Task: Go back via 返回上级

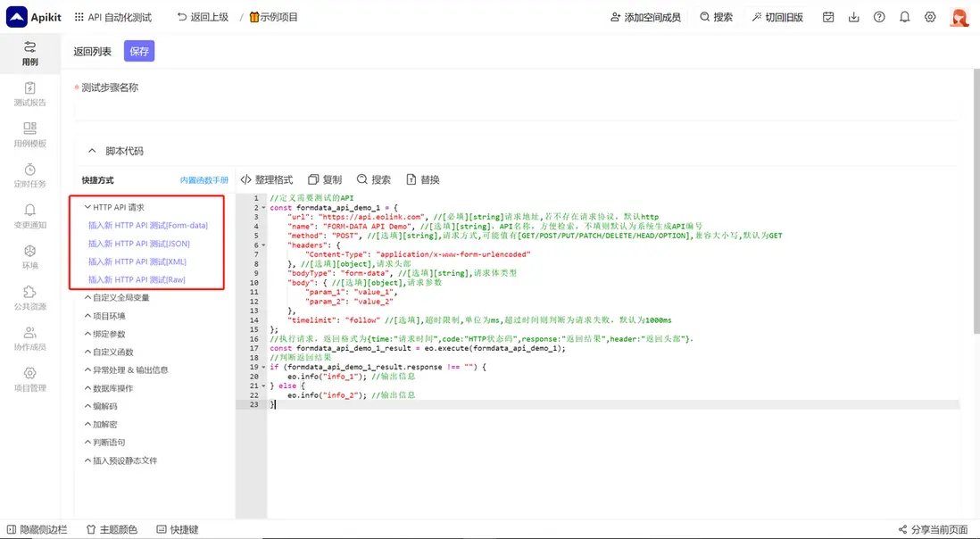Action: click(x=203, y=17)
